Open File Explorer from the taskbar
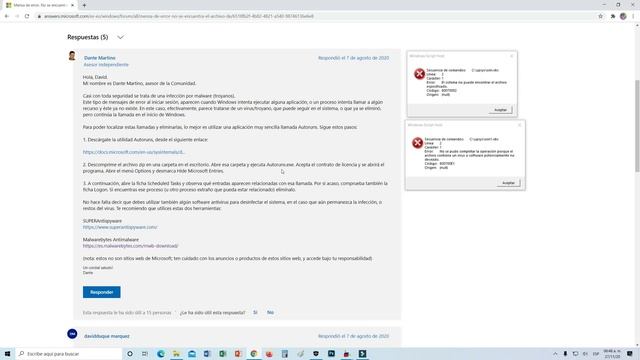This screenshot has height=360, width=640. pos(176,353)
